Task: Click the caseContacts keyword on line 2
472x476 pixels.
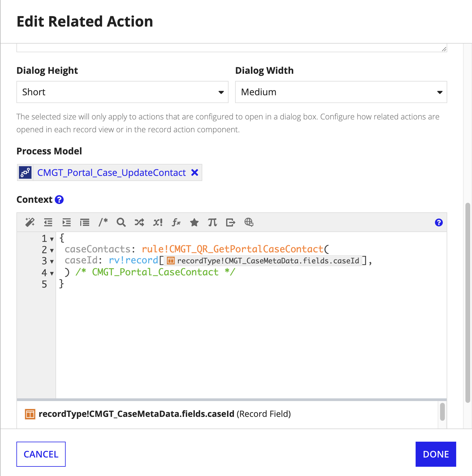Action: click(x=98, y=249)
